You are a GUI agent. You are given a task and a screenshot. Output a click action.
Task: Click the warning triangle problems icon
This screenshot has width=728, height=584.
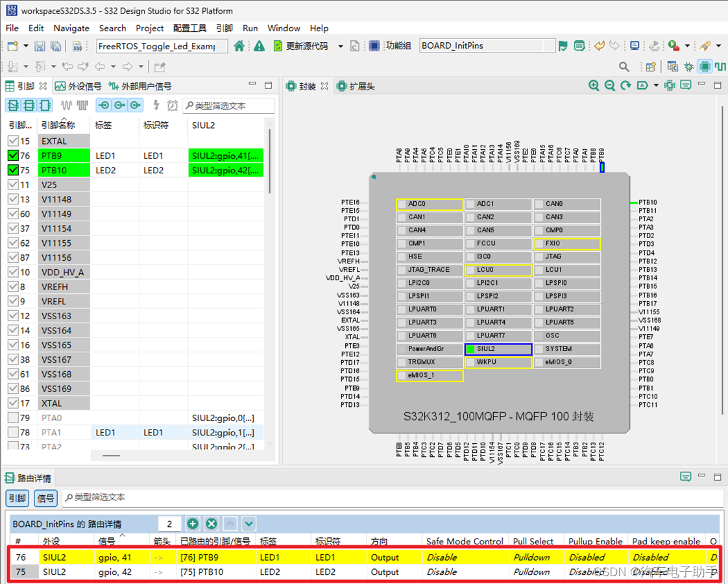[x=259, y=46]
